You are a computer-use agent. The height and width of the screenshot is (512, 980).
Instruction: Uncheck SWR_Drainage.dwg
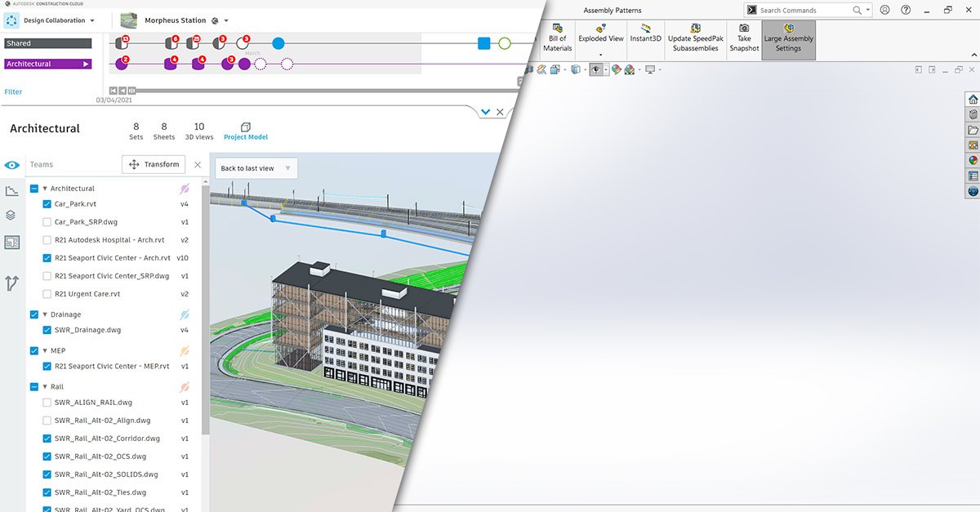(47, 330)
